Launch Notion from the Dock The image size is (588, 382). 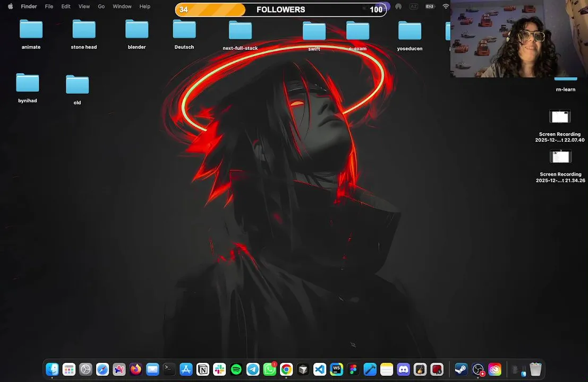(203, 370)
